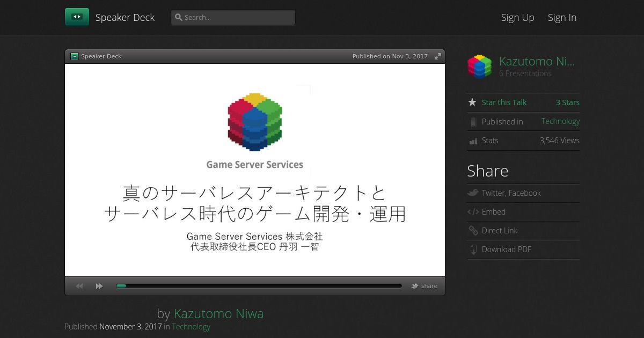Go to the previous slide
Screen dimensions: 644x338
pos(79,286)
